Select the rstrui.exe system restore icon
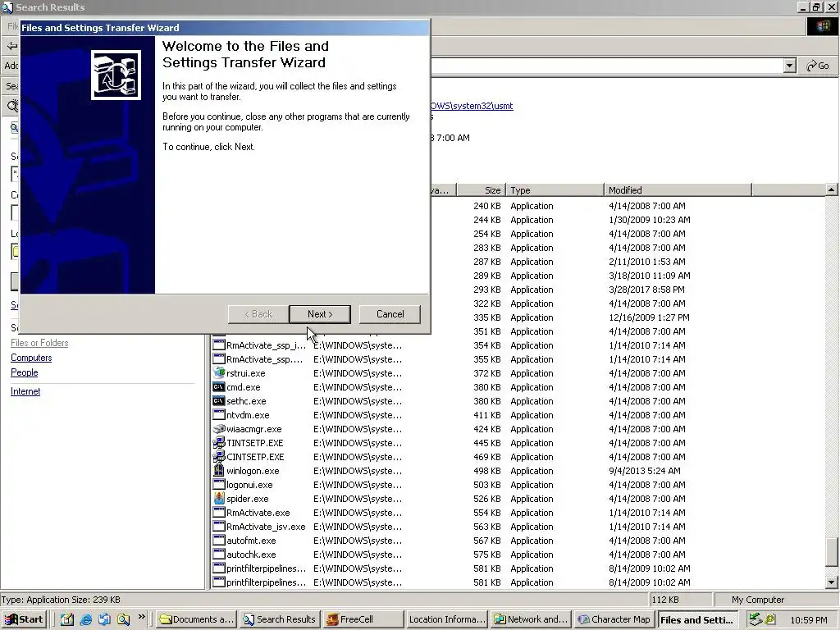The width and height of the screenshot is (840, 630). point(218,373)
